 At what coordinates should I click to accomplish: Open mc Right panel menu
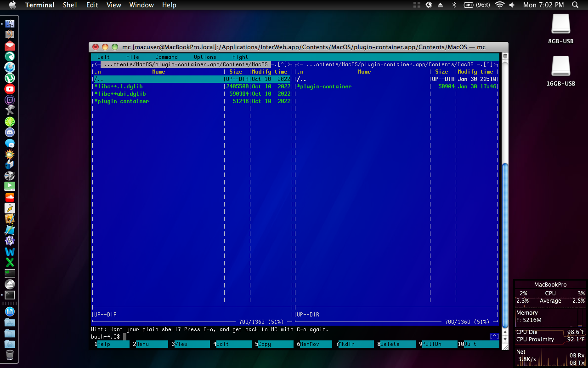click(240, 57)
